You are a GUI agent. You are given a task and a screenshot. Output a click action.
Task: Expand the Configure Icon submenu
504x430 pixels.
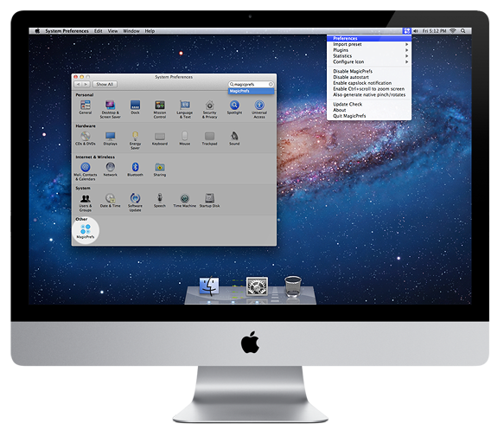click(x=369, y=61)
